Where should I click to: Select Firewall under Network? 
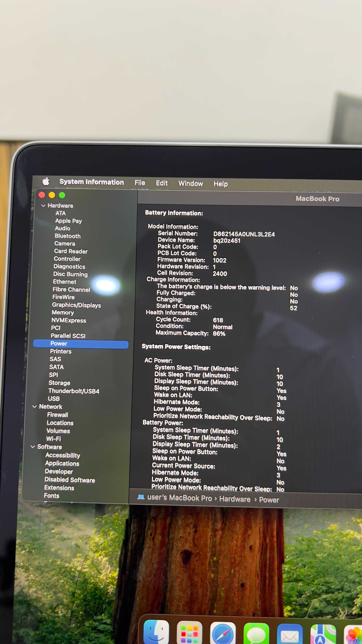click(57, 415)
